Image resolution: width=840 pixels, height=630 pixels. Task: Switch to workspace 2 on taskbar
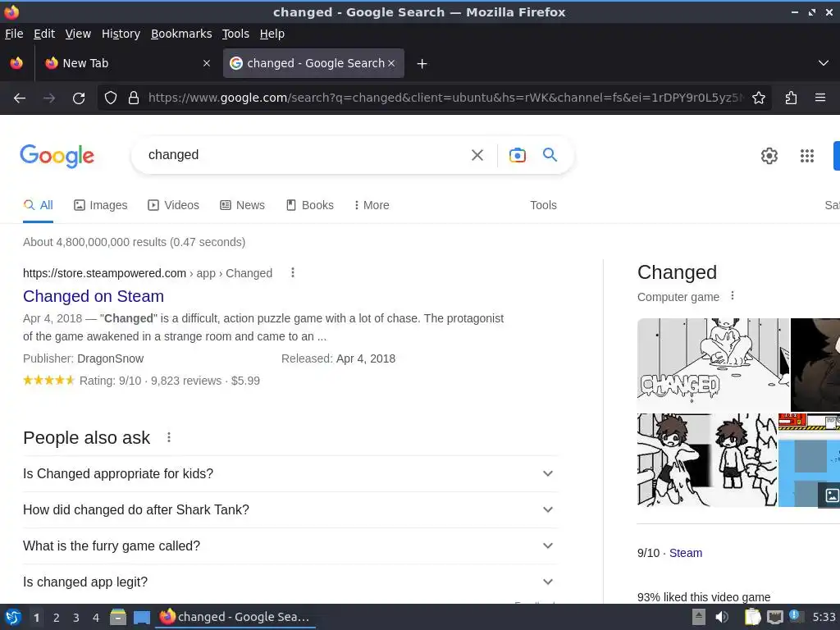coord(57,618)
